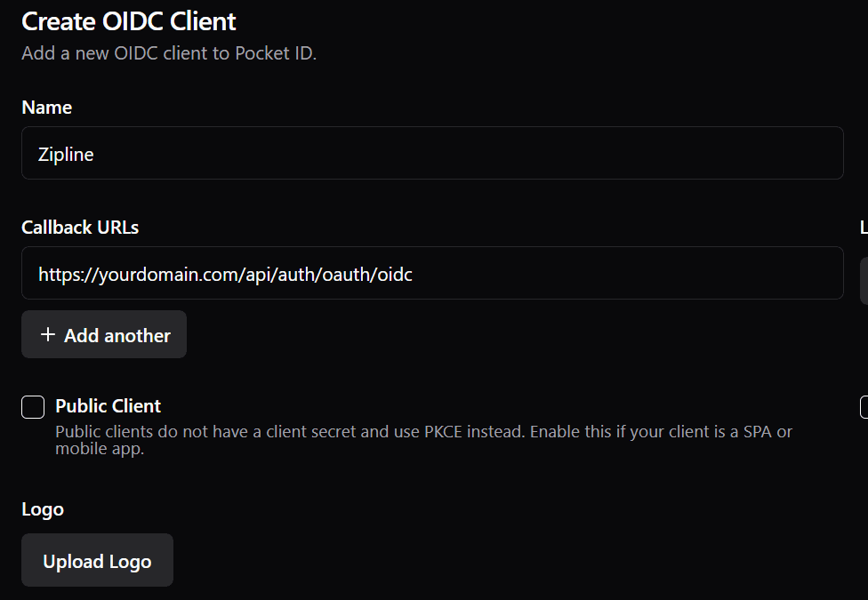Click the Name field label
Image resolution: width=868 pixels, height=600 pixels.
(x=46, y=107)
